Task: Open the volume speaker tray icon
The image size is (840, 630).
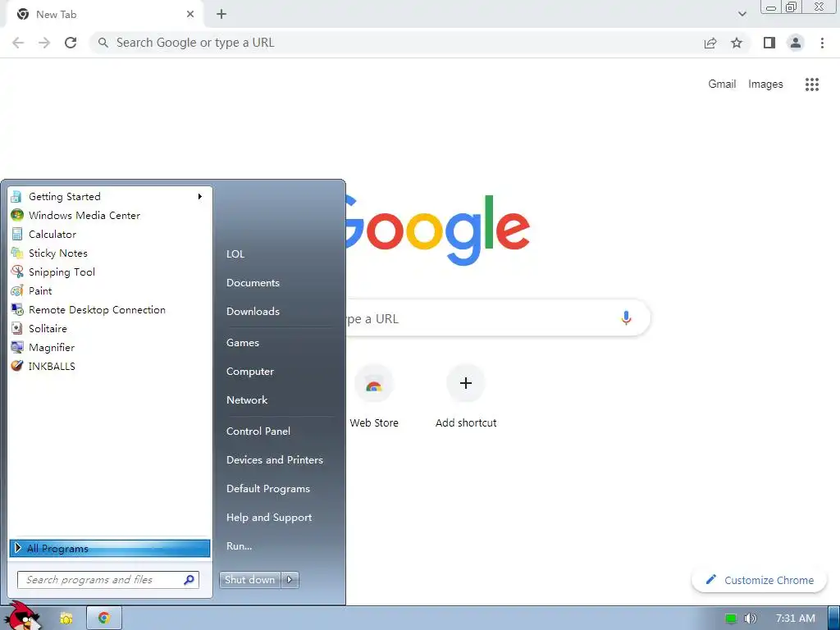Action: tap(751, 619)
